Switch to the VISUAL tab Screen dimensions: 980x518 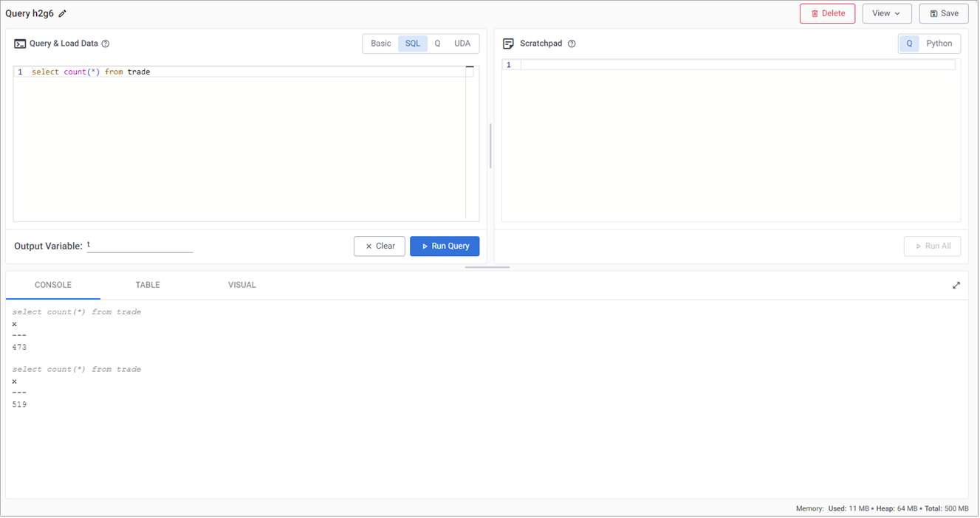click(242, 285)
